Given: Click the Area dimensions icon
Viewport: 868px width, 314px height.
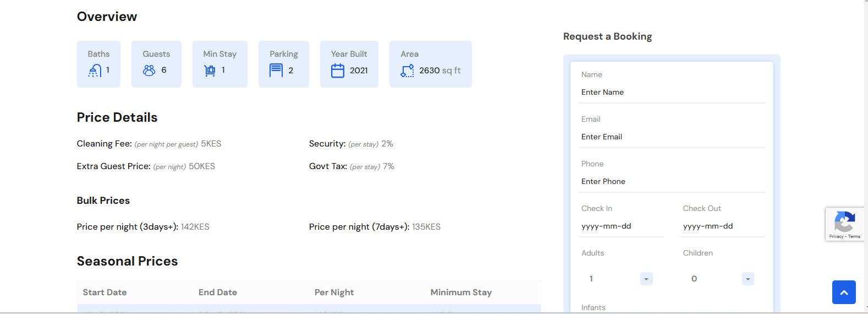Looking at the screenshot, I should coord(407,71).
